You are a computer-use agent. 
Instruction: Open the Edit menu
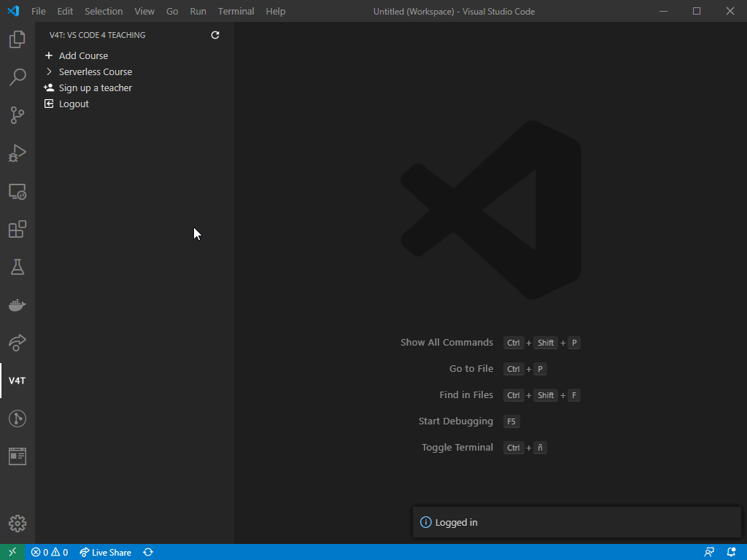(65, 11)
